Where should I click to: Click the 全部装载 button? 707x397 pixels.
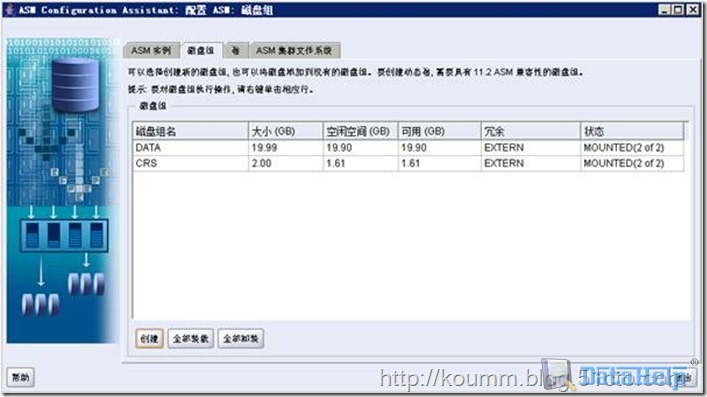[191, 338]
